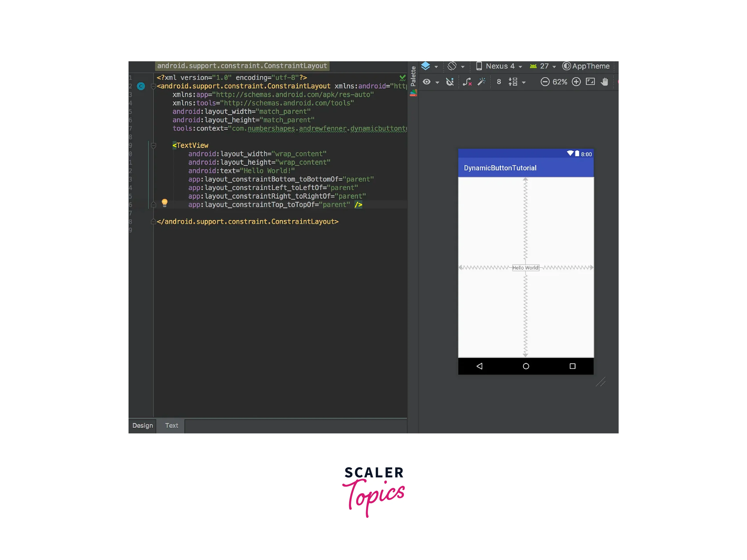
Task: Click the Hello World TextView element
Action: pos(525,268)
